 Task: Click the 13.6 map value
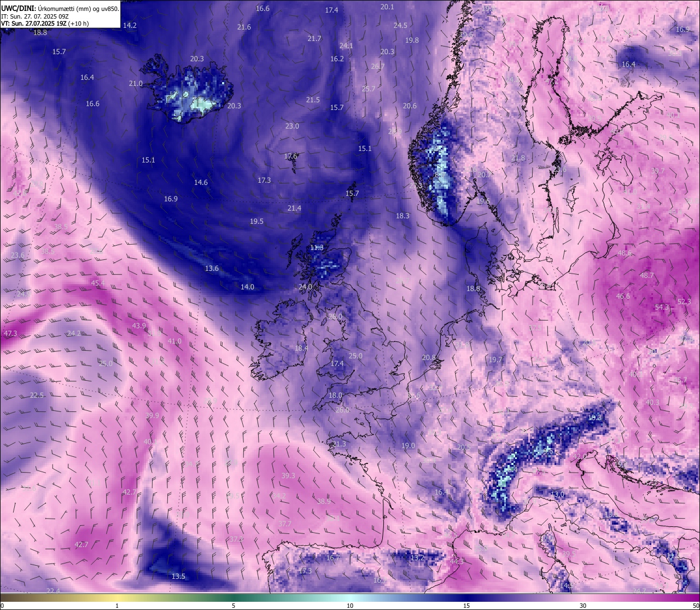212,268
